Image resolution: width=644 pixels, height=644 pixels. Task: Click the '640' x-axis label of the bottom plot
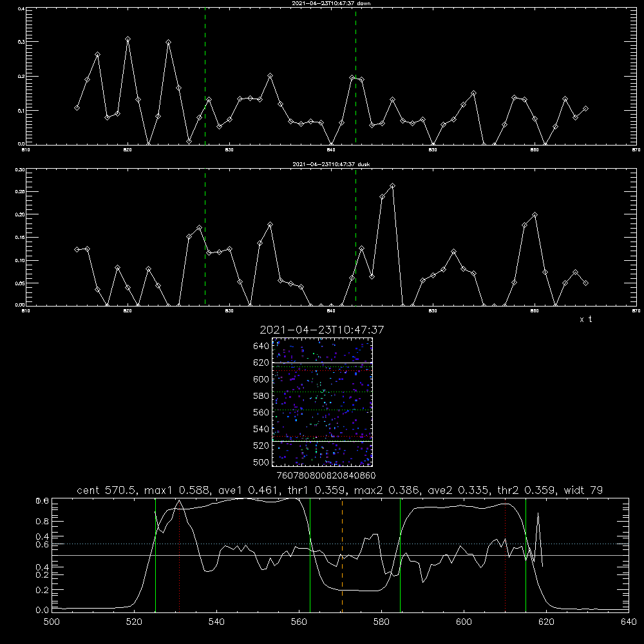[x=629, y=622]
